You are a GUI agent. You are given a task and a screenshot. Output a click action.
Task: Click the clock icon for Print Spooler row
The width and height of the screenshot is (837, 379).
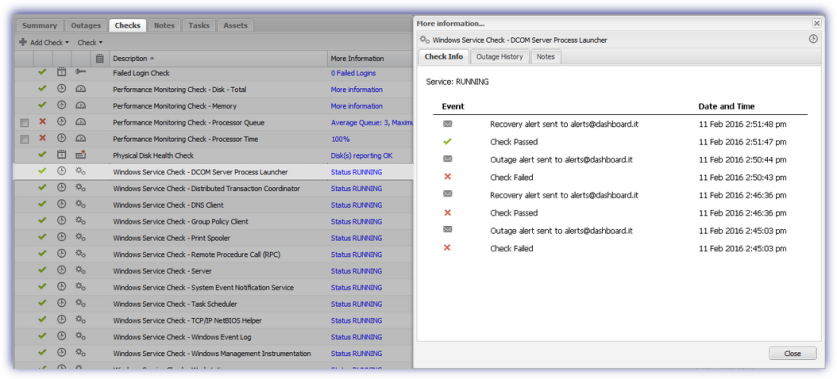[61, 238]
